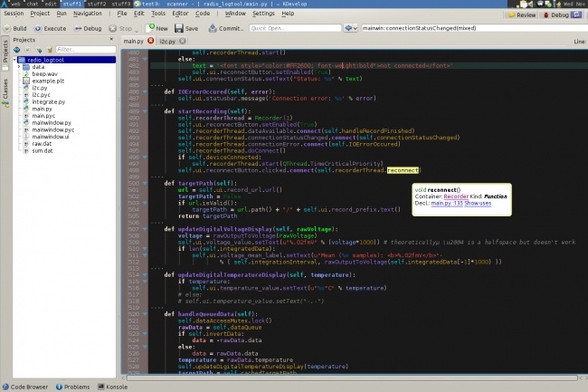Open the Projects side tab
This screenshot has height=392, width=588.
[x=5, y=53]
